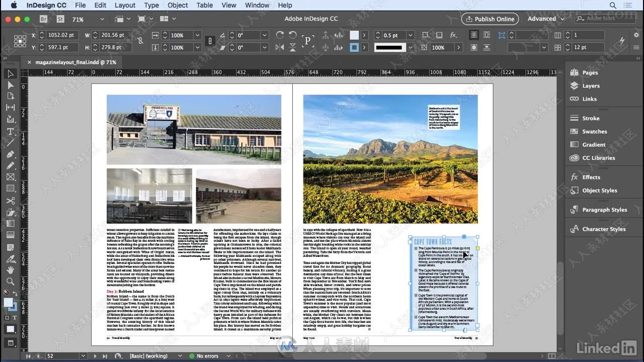Screen dimensions: 644x362
Task: Open the effects fx button in Control panel
Action: (x=453, y=35)
